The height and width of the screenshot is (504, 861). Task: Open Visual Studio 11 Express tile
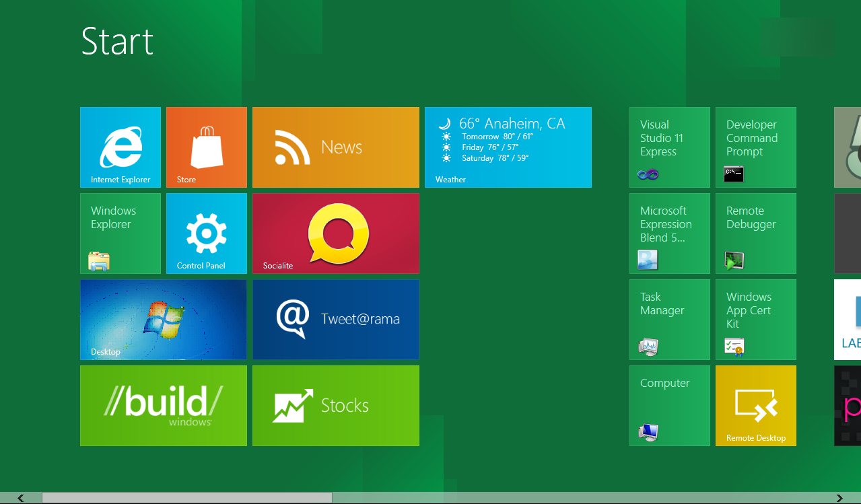670,147
